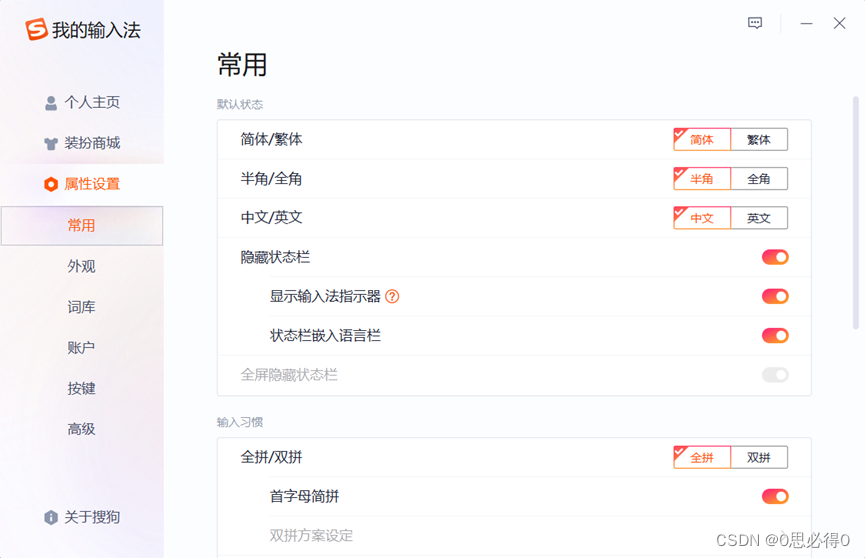This screenshot has height=558, width=865.
Task: Click the help icon beside 显示输入法指示器
Action: pos(392,296)
